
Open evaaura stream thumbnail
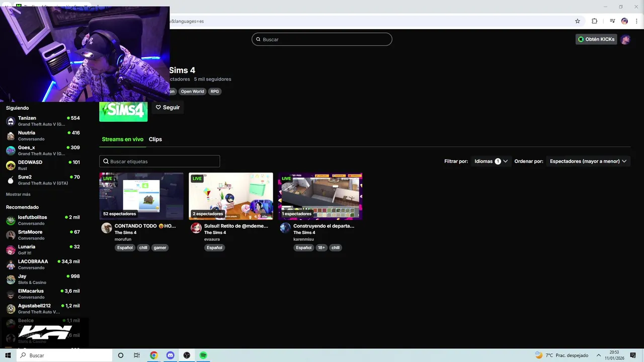click(231, 196)
